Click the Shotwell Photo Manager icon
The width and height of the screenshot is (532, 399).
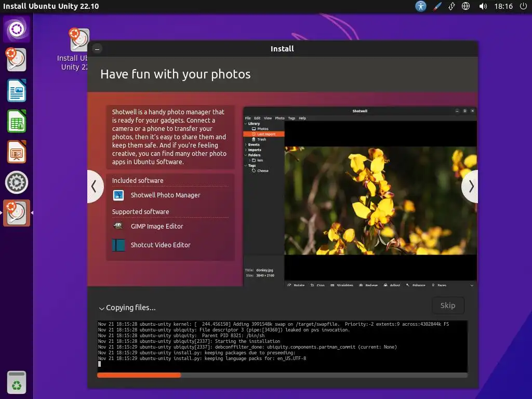click(x=118, y=195)
